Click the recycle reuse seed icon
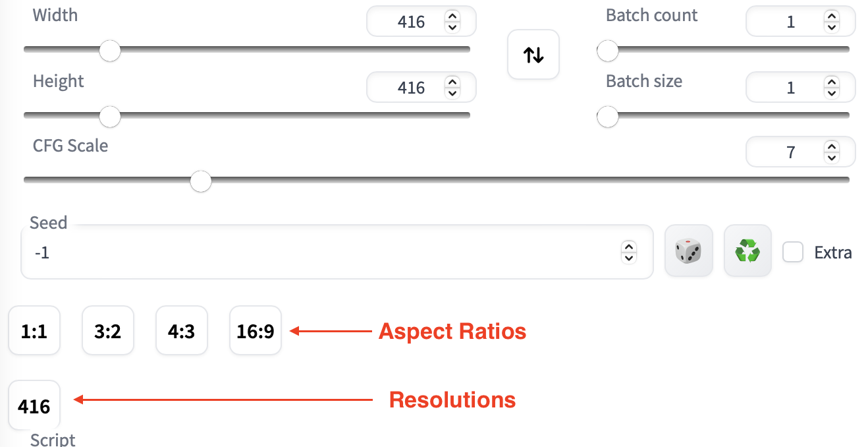Image resolution: width=868 pixels, height=447 pixels. [747, 251]
